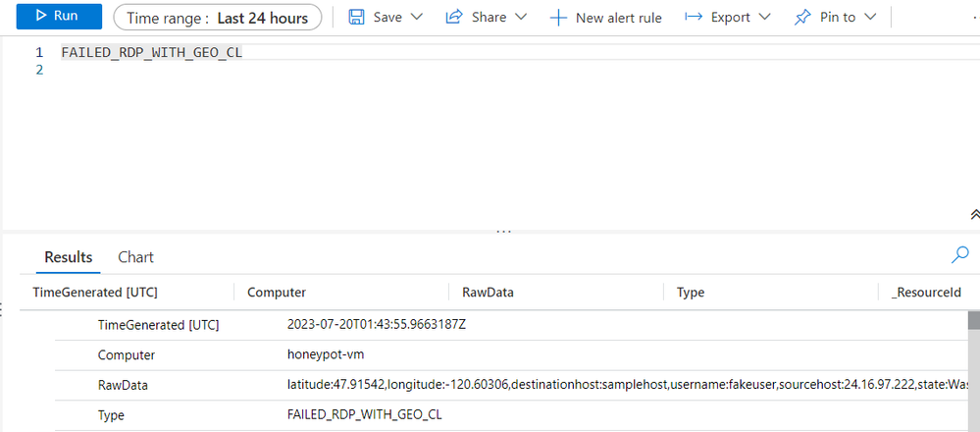Switch to the Chart tab

click(x=135, y=257)
